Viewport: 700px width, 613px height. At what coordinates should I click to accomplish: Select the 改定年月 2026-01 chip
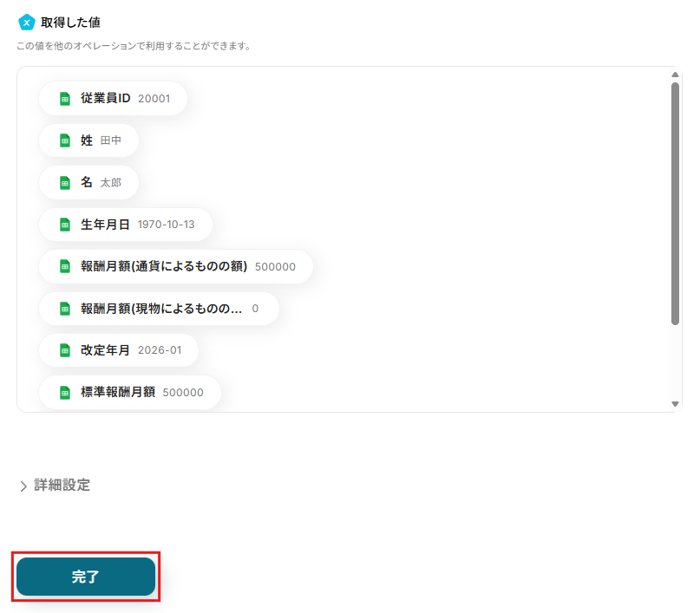[x=120, y=350]
